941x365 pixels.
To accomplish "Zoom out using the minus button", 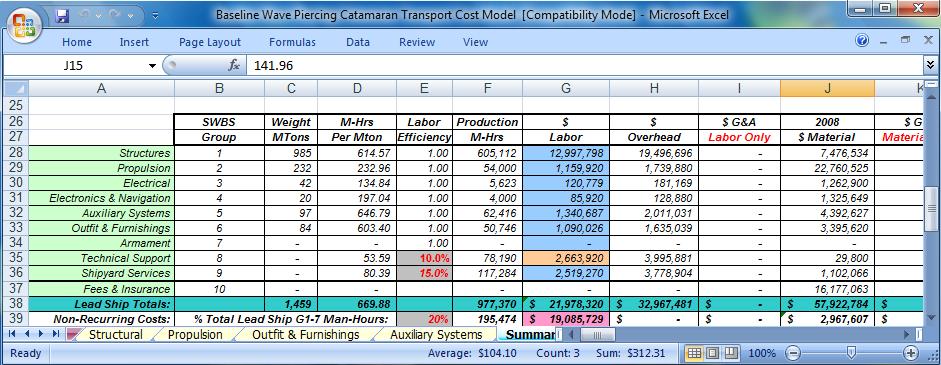I will [x=793, y=353].
